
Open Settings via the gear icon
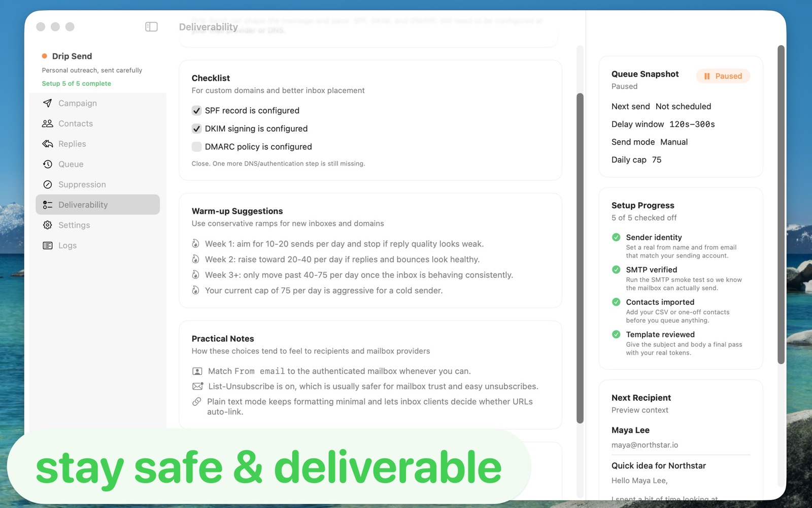tap(47, 225)
